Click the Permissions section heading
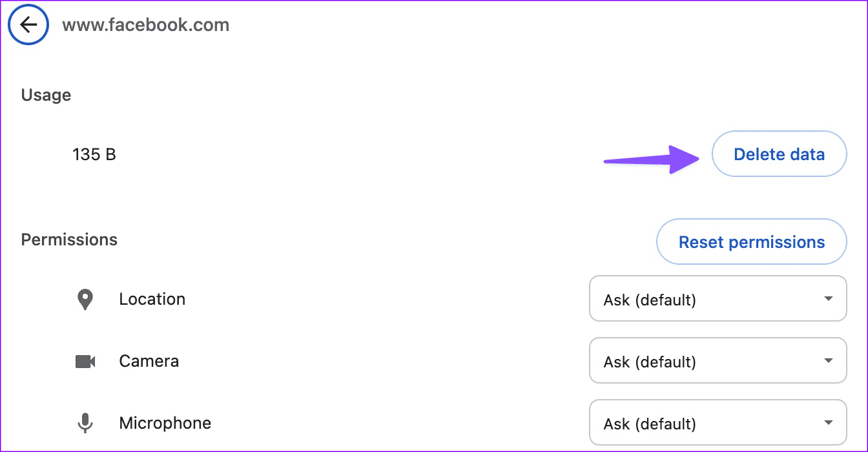Viewport: 868px width, 452px height. 69,240
